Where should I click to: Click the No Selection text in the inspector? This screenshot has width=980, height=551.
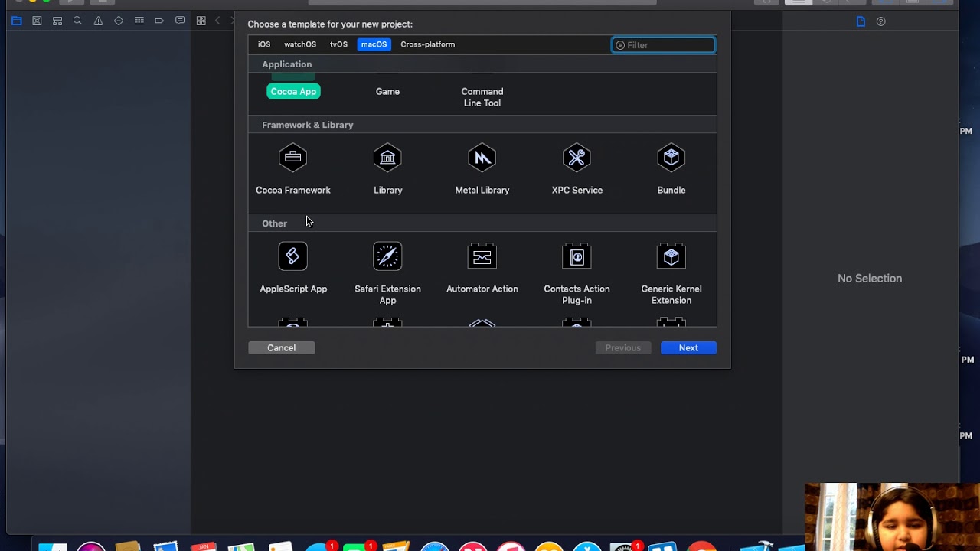870,279
